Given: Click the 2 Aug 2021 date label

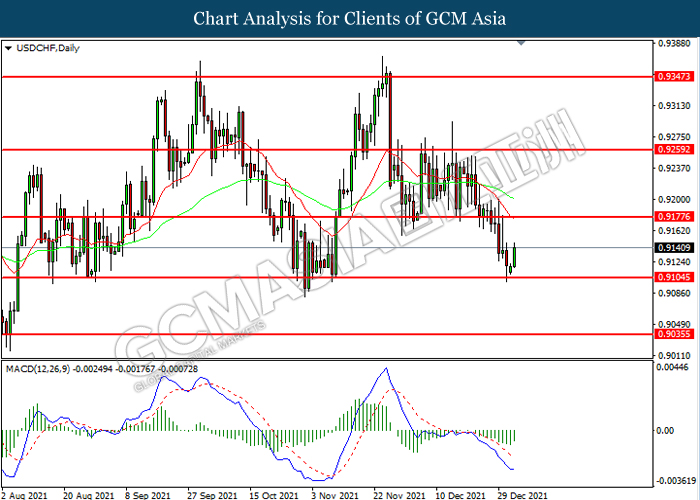Looking at the screenshot, I should click(x=24, y=495).
